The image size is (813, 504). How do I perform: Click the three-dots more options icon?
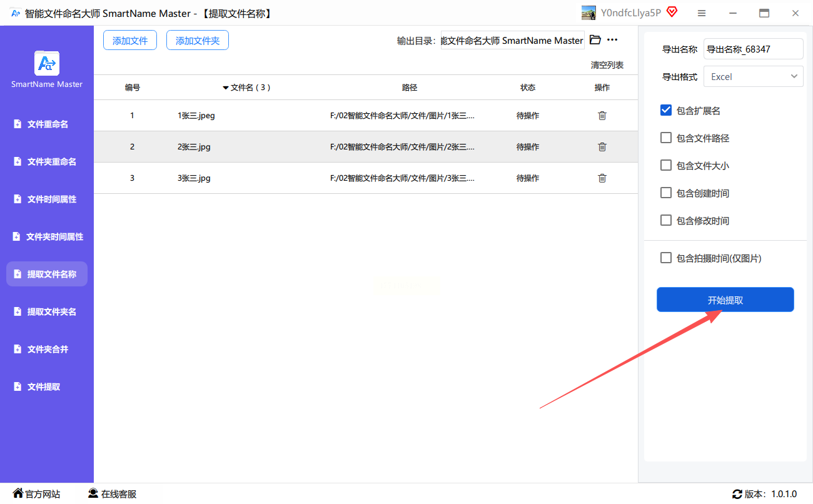pyautogui.click(x=612, y=40)
